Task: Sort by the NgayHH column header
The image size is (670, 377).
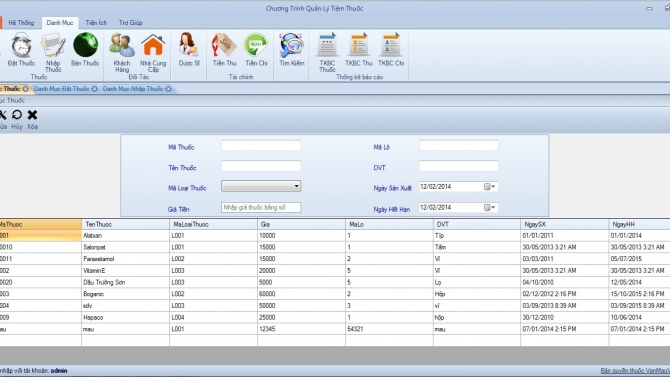Action: (x=640, y=224)
